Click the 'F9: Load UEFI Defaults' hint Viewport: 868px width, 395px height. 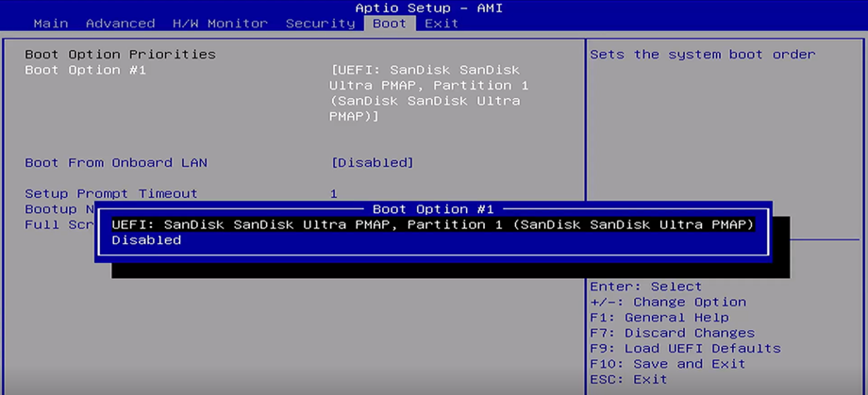[685, 349]
